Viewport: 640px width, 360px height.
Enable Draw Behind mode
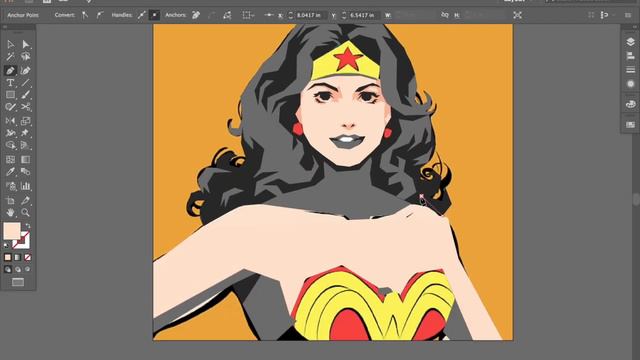(x=18, y=269)
